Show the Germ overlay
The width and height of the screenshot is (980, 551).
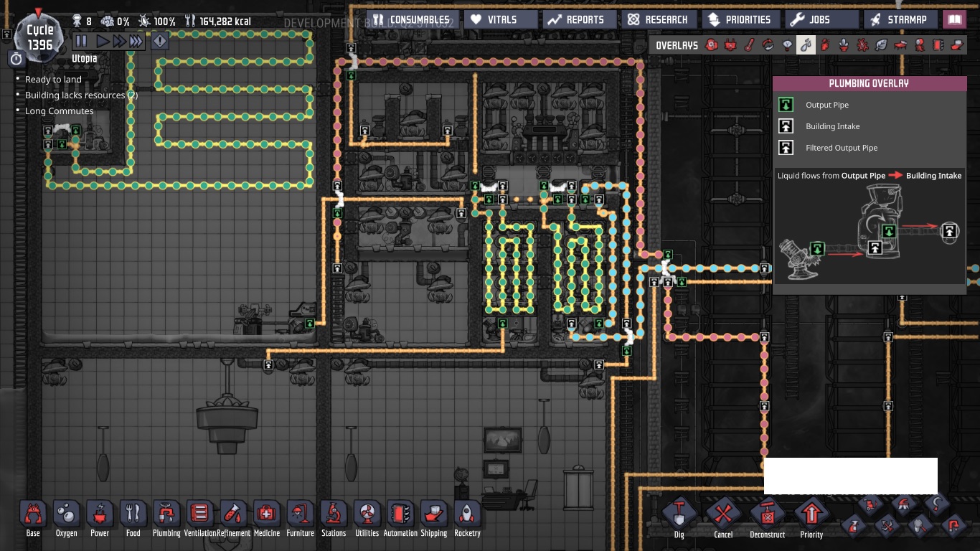pyautogui.click(x=863, y=45)
